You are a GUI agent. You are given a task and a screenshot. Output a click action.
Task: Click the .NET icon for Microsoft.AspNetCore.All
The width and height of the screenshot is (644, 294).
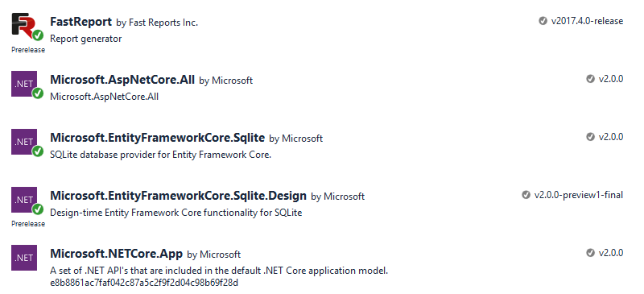24,84
